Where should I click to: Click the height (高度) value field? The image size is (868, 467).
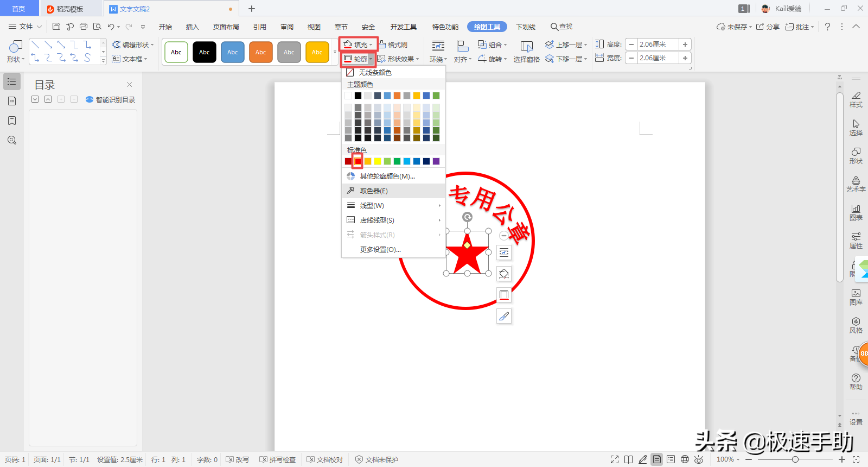click(x=658, y=45)
